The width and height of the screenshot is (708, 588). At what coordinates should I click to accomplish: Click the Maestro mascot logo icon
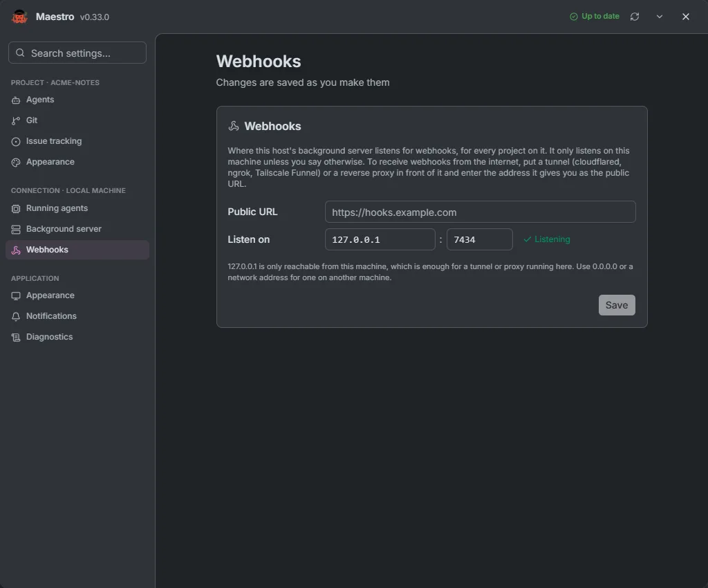pos(19,17)
